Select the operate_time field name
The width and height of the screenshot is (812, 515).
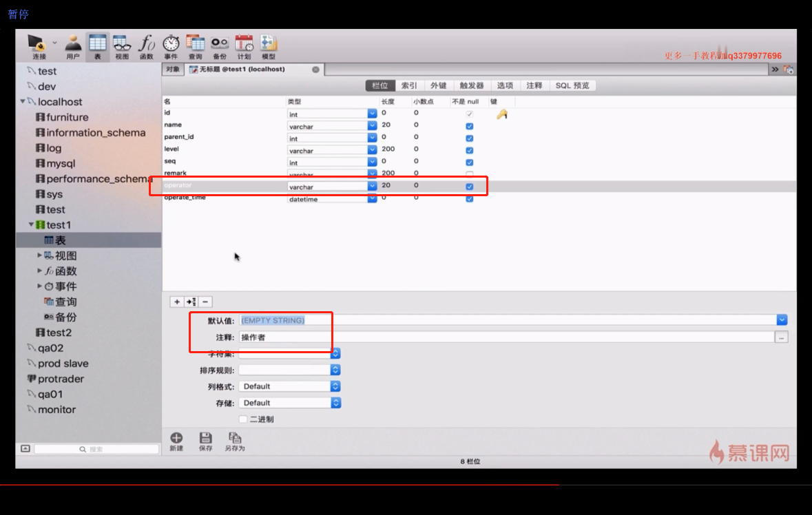185,198
